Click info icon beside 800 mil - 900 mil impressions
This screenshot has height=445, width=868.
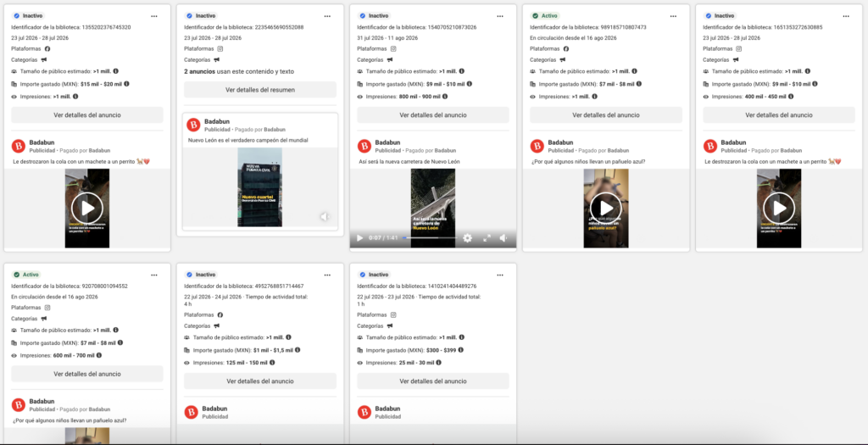(444, 97)
